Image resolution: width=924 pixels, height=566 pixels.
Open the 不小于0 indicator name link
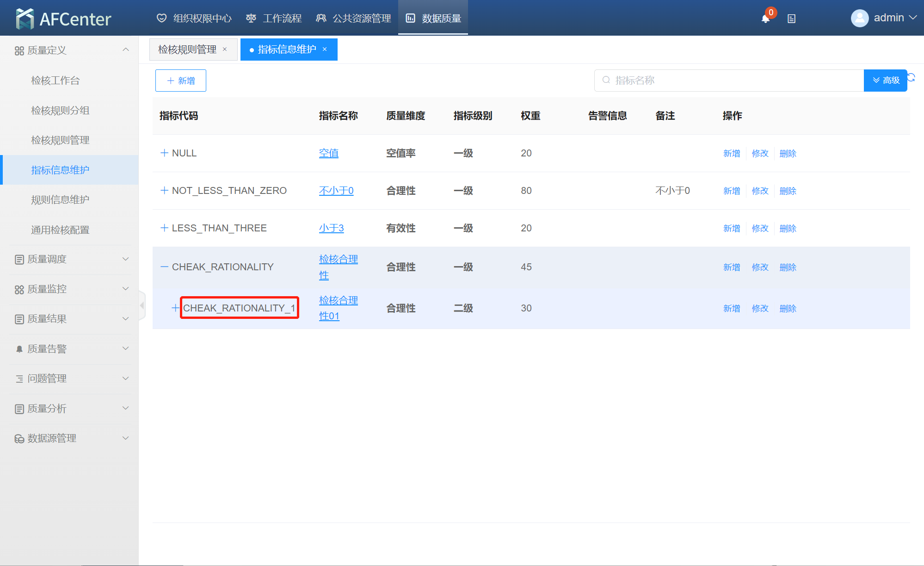click(336, 190)
